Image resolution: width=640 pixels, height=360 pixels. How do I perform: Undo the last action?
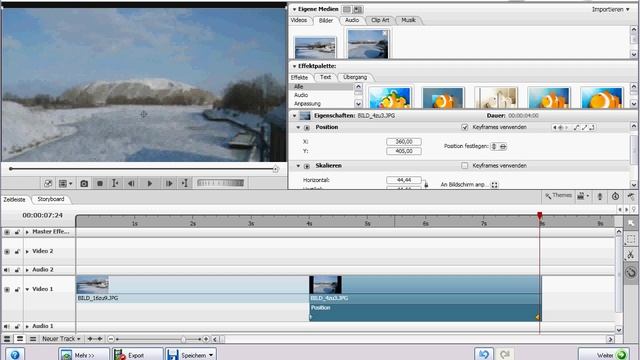click(484, 354)
